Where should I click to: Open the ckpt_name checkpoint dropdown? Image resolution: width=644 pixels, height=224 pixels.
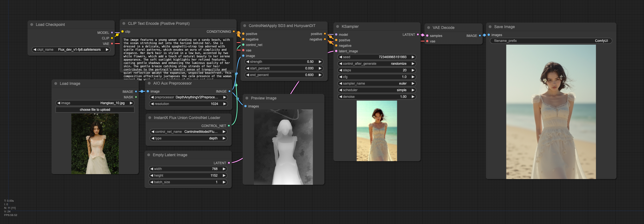(71, 50)
